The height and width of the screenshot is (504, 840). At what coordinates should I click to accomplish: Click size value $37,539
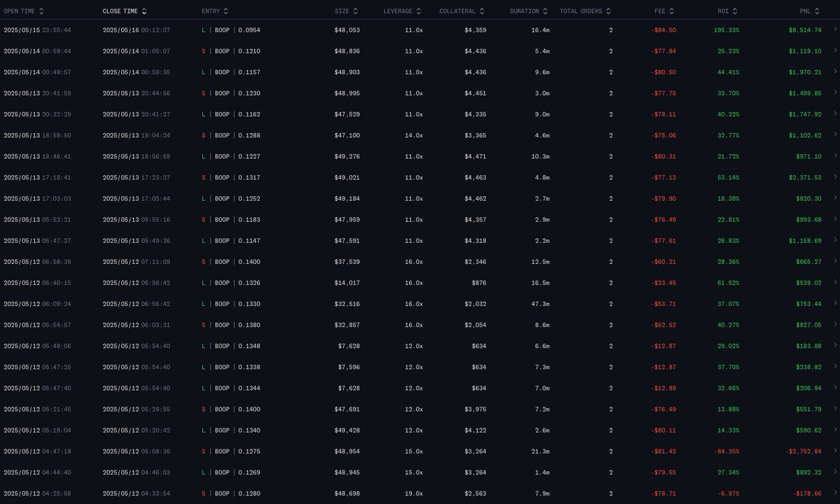(348, 262)
